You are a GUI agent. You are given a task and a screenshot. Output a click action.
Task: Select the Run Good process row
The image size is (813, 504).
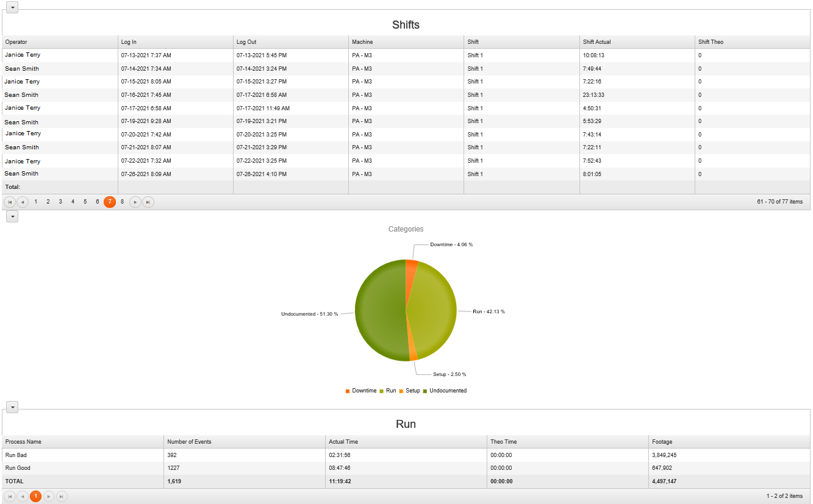tap(406, 468)
